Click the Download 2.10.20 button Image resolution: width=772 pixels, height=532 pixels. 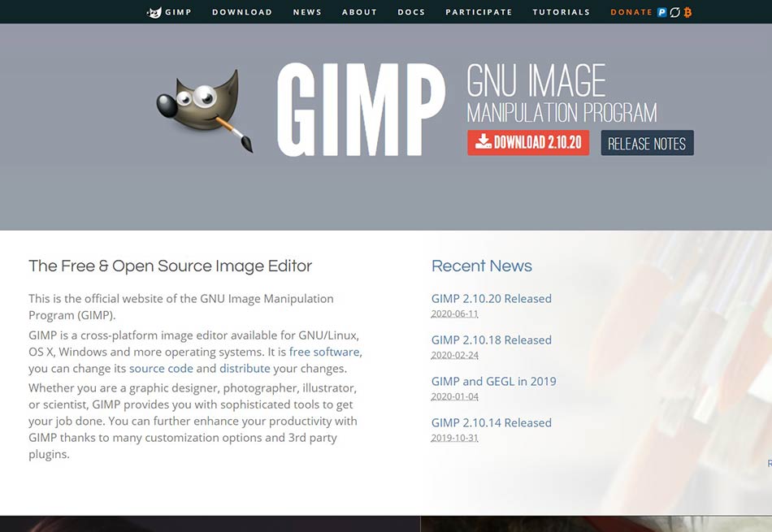(528, 143)
